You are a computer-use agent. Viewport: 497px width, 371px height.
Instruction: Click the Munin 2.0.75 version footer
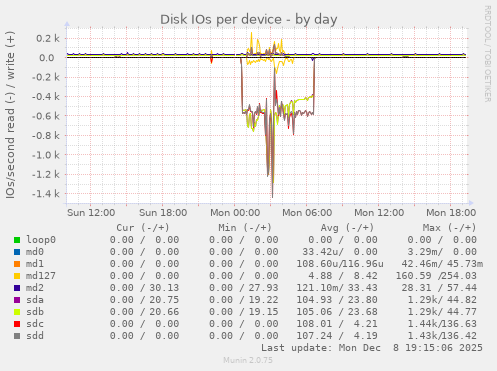pos(248,360)
